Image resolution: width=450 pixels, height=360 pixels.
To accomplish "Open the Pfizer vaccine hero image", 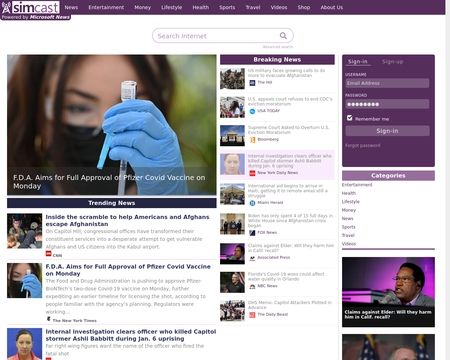I will tap(112, 125).
